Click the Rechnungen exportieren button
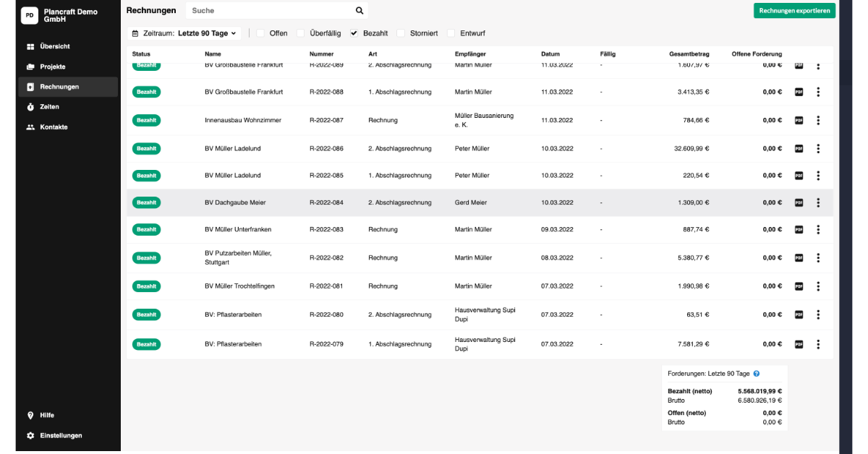Viewport: 868px width, 454px height. (x=794, y=11)
